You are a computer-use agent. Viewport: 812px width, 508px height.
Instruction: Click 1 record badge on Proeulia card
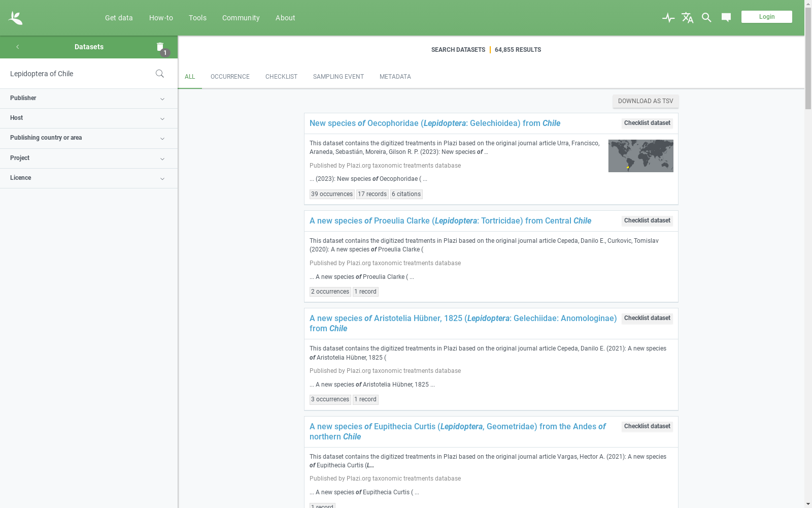coord(365,292)
